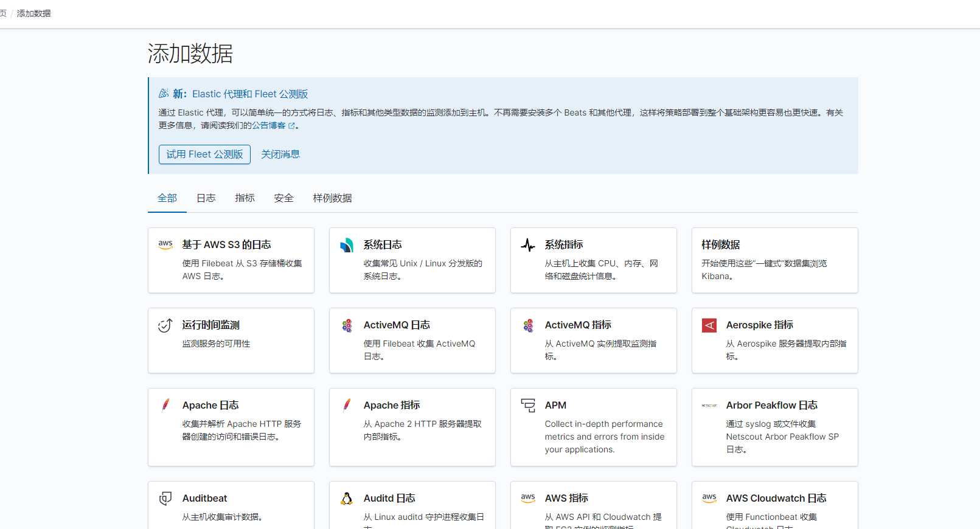Open the Aerospike 指标 card title
Image resolution: width=980 pixels, height=529 pixels.
pyautogui.click(x=760, y=325)
